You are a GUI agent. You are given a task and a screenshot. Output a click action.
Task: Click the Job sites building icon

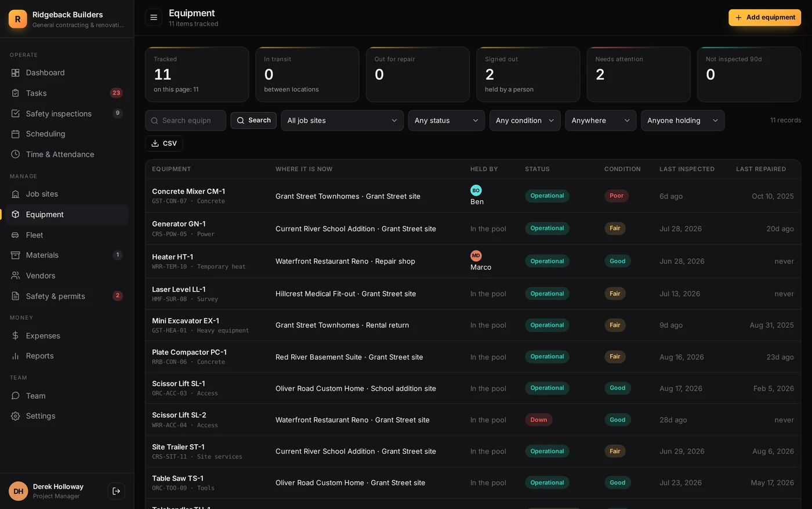coord(16,194)
